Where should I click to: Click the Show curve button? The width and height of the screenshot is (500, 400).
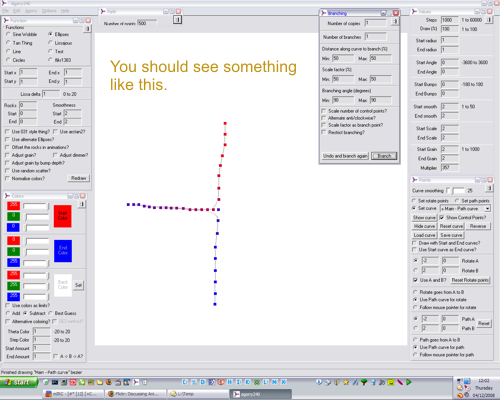pos(424,218)
